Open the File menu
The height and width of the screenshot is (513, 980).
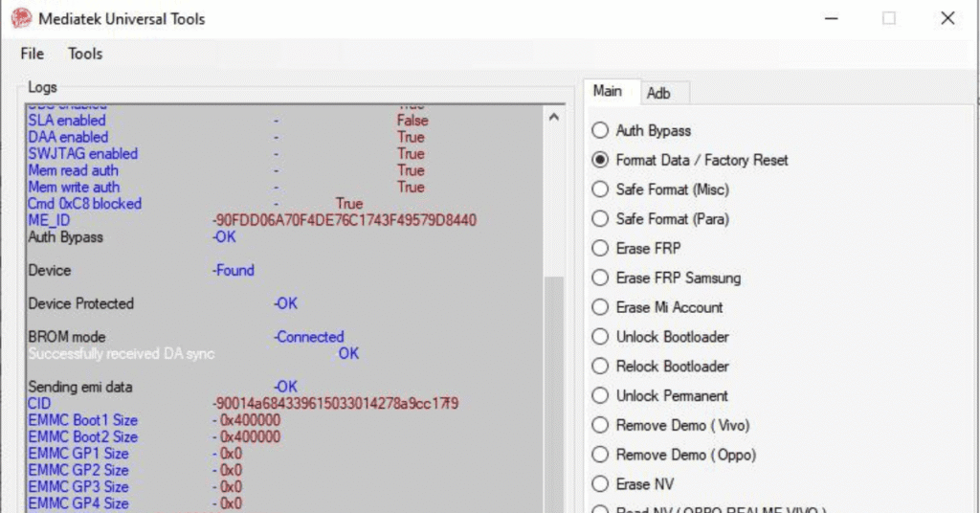tap(32, 54)
